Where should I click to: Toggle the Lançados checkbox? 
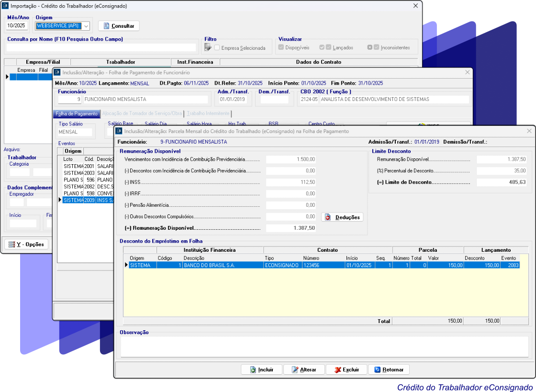click(x=328, y=47)
